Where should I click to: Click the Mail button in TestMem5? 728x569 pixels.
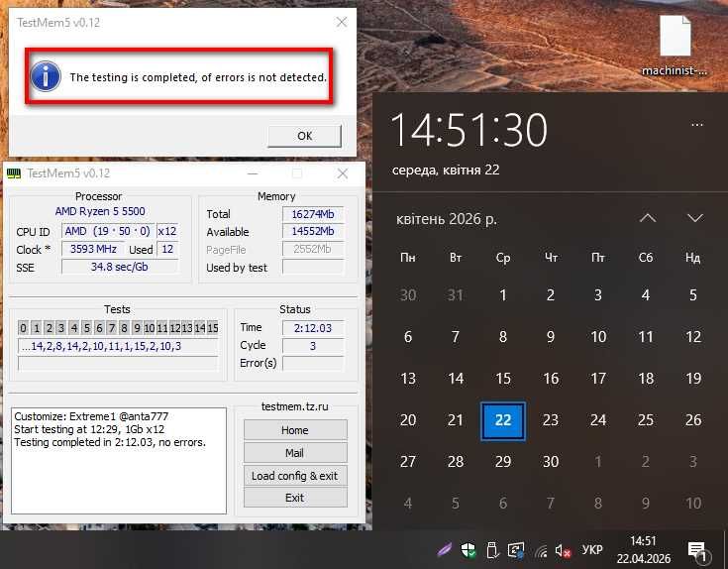pyautogui.click(x=295, y=453)
